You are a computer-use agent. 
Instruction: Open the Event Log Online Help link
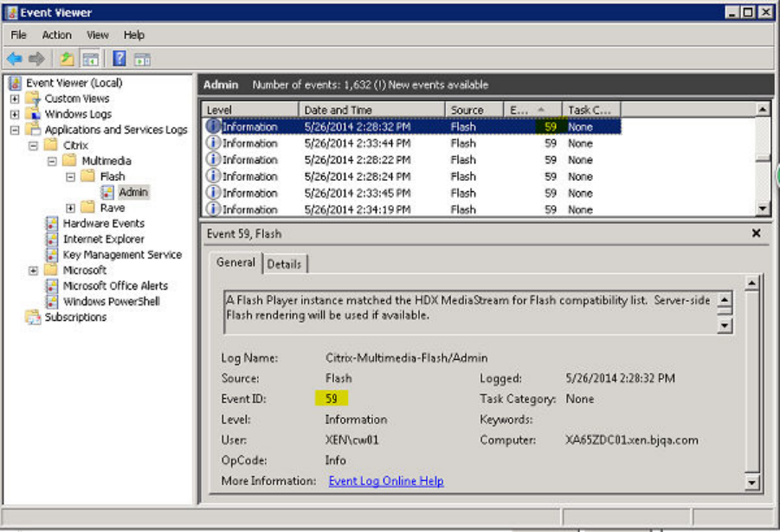[386, 481]
